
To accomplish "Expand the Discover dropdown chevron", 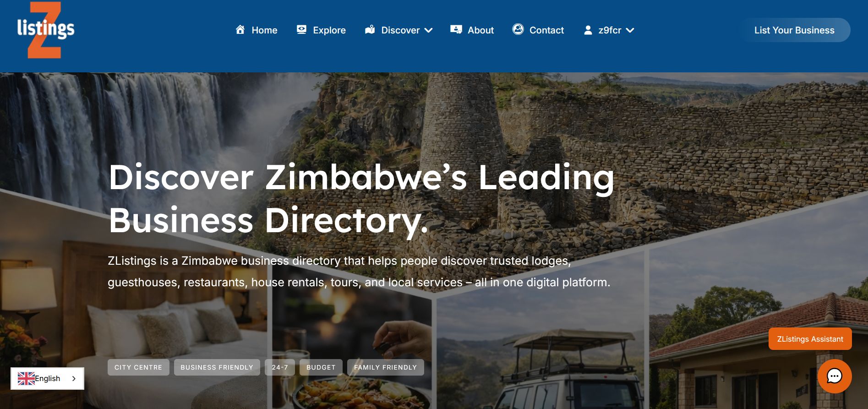I will 429,30.
